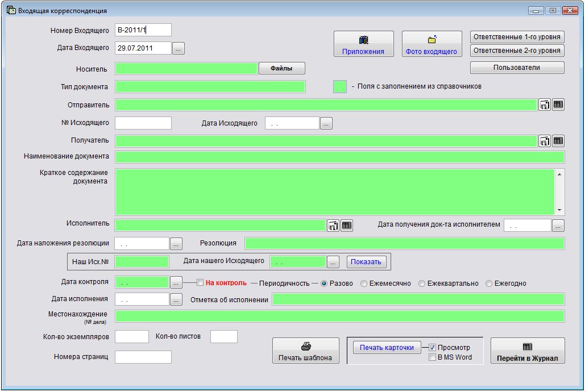
Task: Click the Номер Входящего input field
Action: tap(143, 30)
